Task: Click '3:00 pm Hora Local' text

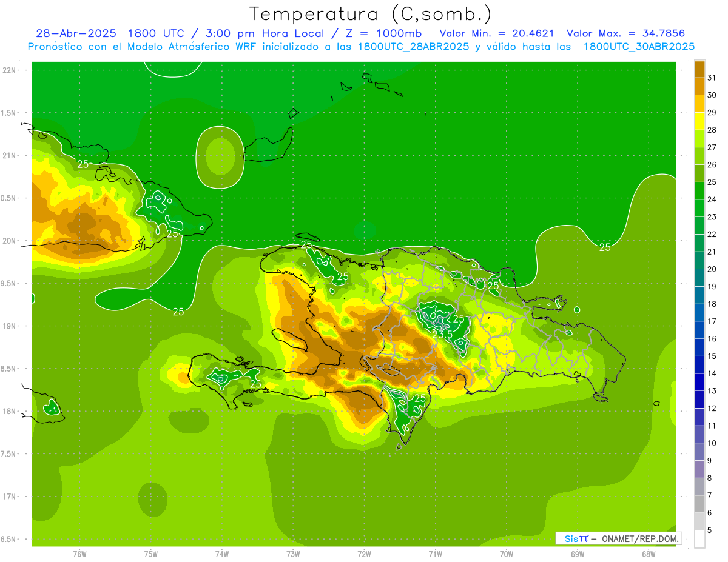Action: (x=263, y=33)
